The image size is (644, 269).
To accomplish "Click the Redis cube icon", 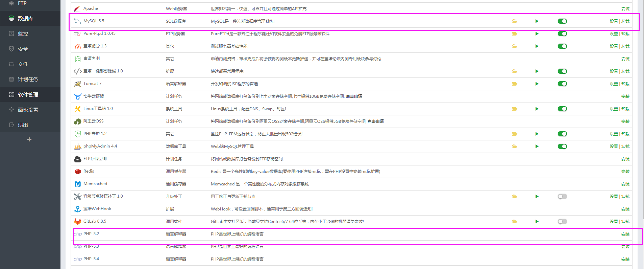I will [x=77, y=172].
